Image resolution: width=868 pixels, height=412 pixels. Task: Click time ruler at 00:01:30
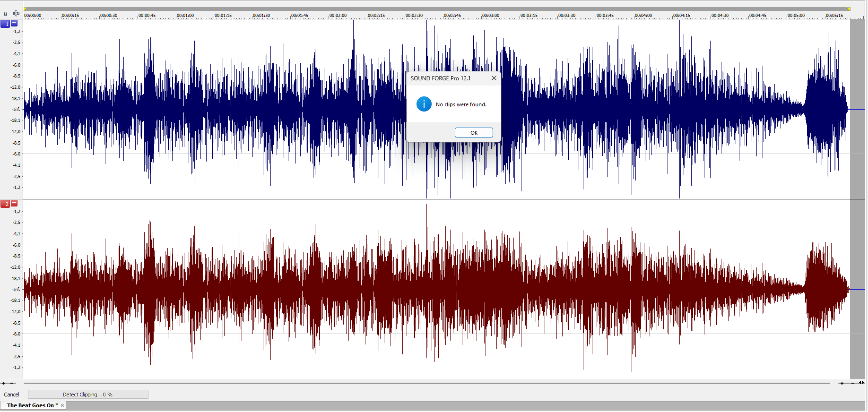[261, 16]
